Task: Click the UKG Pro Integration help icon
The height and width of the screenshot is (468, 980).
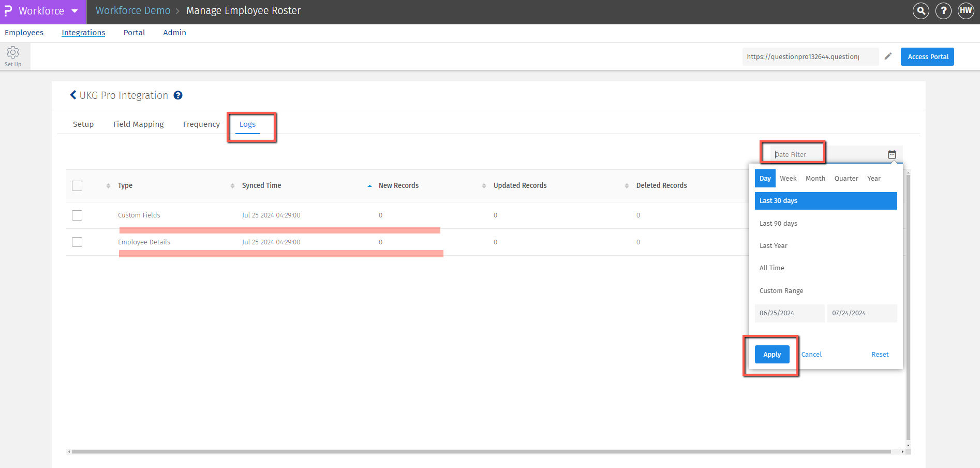Action: (178, 95)
